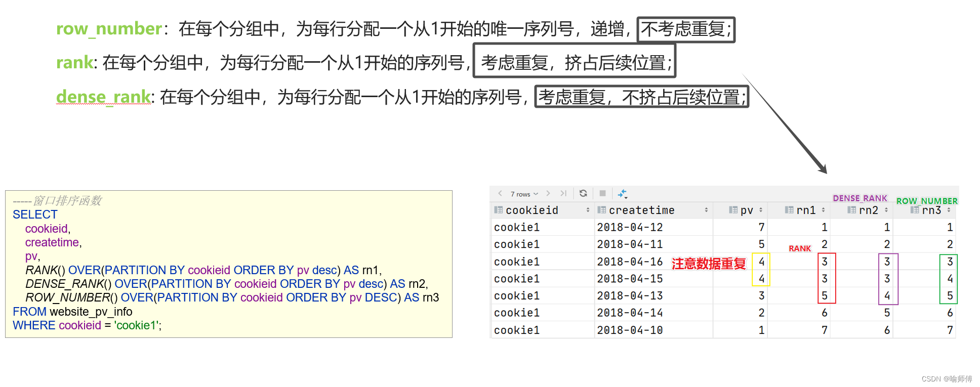
Task: Select the createtime cell 2018-04-16
Action: [630, 262]
